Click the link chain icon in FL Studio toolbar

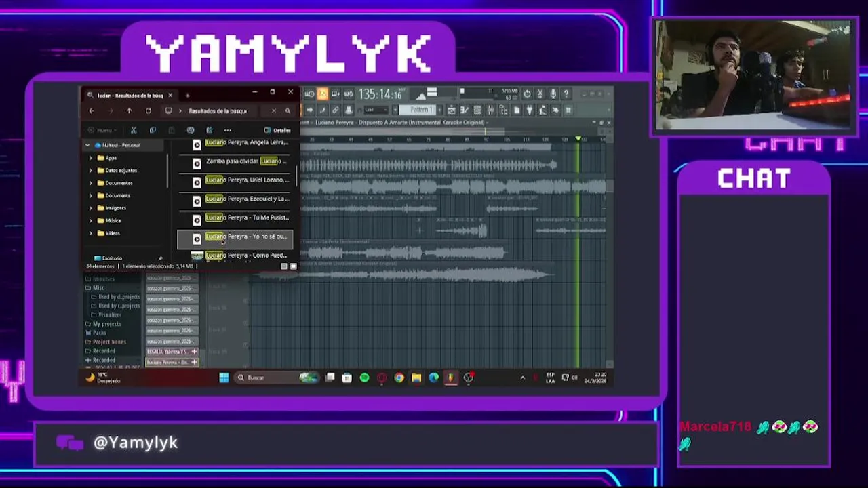coord(336,110)
